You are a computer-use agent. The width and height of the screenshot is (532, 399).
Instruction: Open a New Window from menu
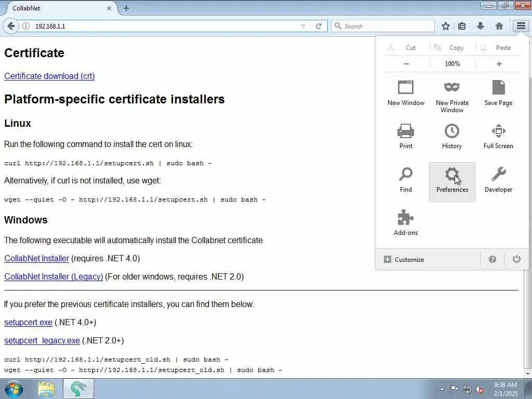click(406, 94)
